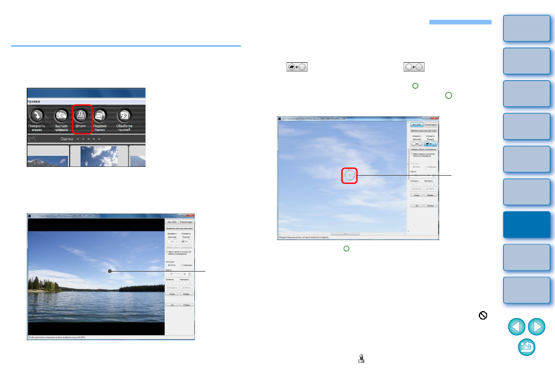
Task: Click Полный экран button in lake photo window
Action: (187, 222)
